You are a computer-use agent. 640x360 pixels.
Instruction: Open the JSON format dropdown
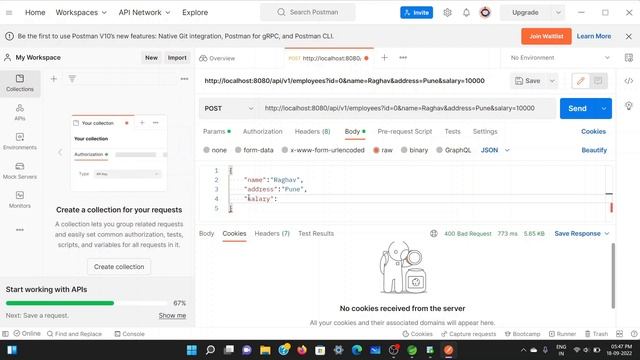pyautogui.click(x=495, y=150)
